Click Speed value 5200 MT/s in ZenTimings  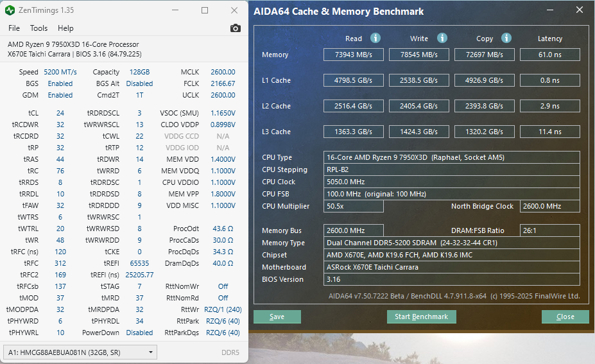pos(60,72)
